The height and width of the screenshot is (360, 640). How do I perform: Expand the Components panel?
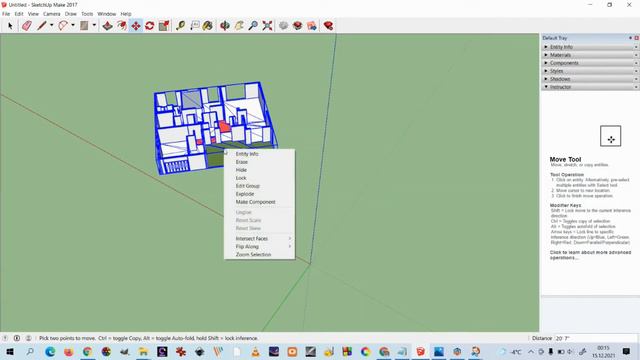tap(590, 63)
